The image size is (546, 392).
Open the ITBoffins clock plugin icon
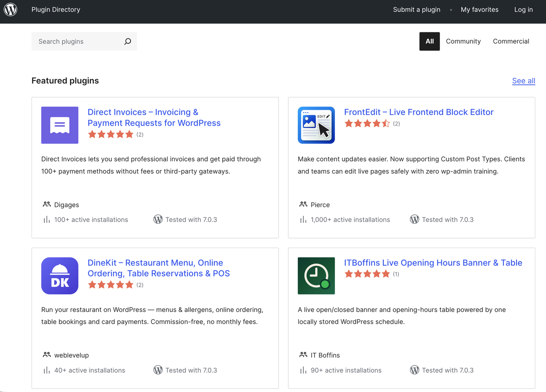click(x=316, y=276)
